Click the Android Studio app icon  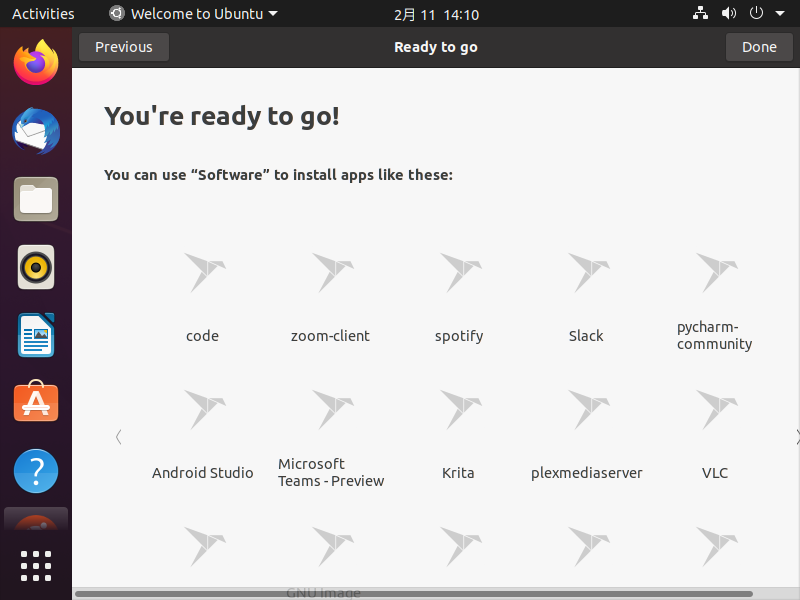(x=205, y=410)
